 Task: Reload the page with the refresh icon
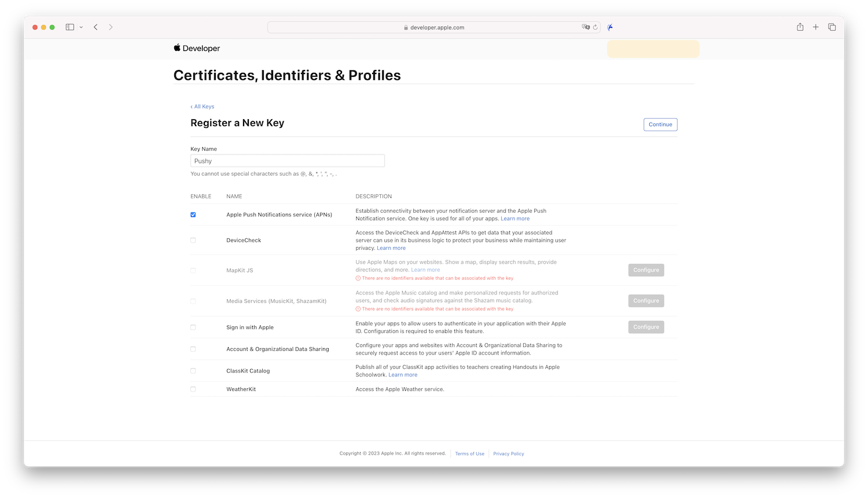pos(595,27)
